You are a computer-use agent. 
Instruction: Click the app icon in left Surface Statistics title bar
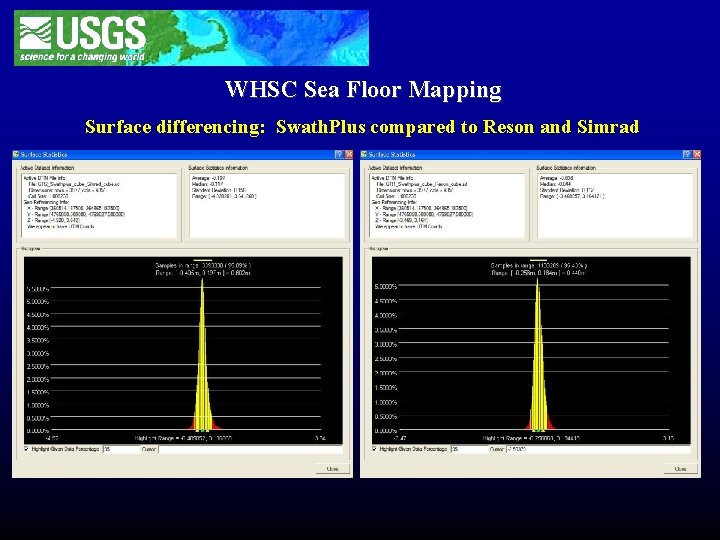pyautogui.click(x=16, y=154)
